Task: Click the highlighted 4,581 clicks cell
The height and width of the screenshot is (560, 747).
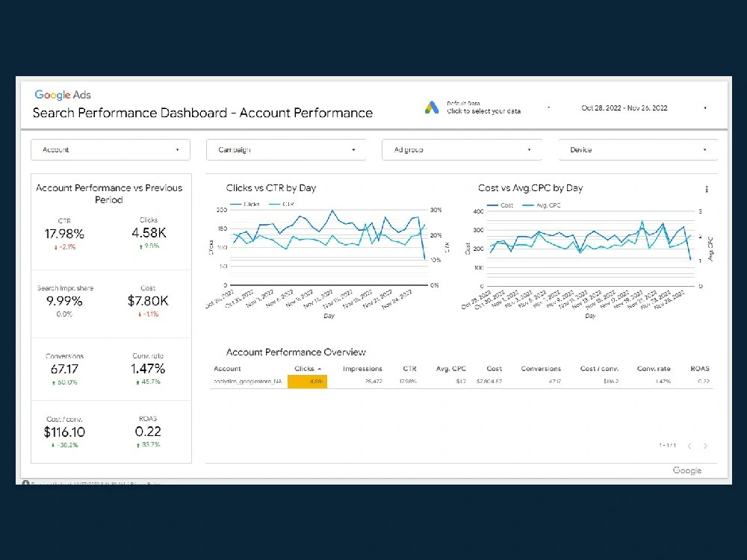Action: (x=307, y=382)
